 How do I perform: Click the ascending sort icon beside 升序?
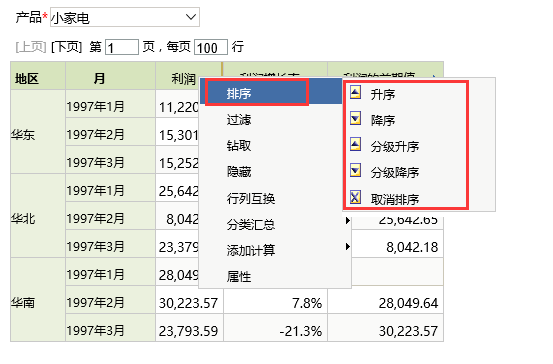point(355,93)
